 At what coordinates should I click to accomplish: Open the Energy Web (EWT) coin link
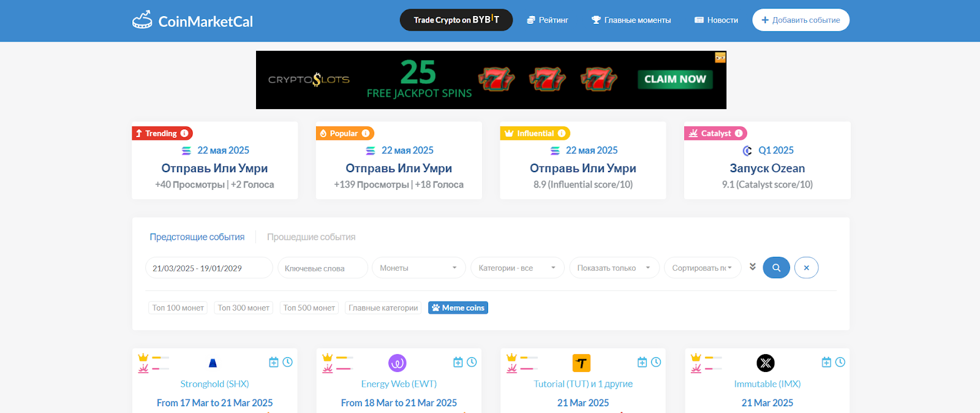399,384
